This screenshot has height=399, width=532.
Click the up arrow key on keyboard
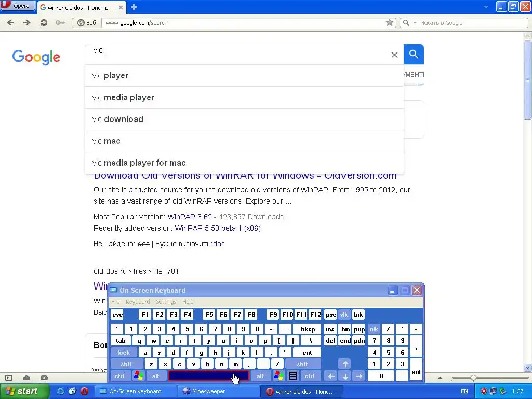(345, 364)
